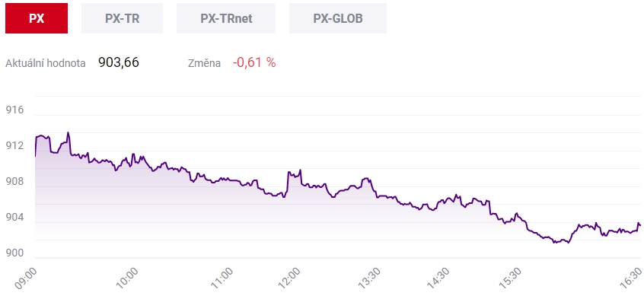
Task: Click the 916 y-axis label
Action: 14,110
